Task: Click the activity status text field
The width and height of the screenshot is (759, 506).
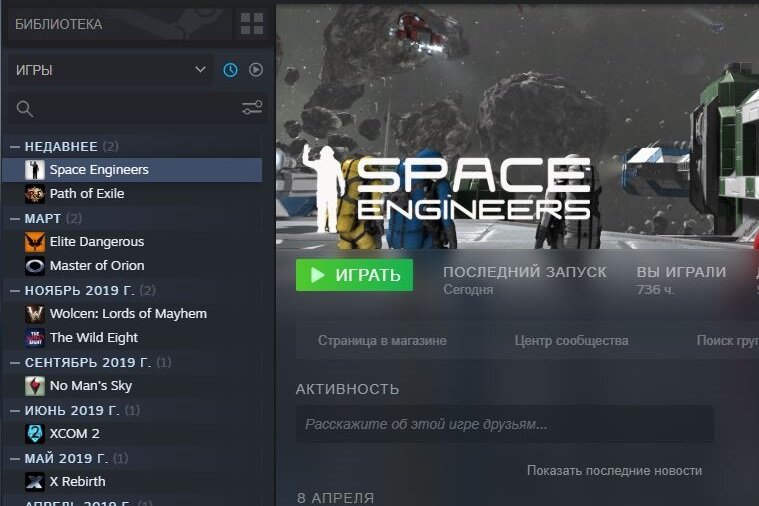Action: pyautogui.click(x=504, y=424)
